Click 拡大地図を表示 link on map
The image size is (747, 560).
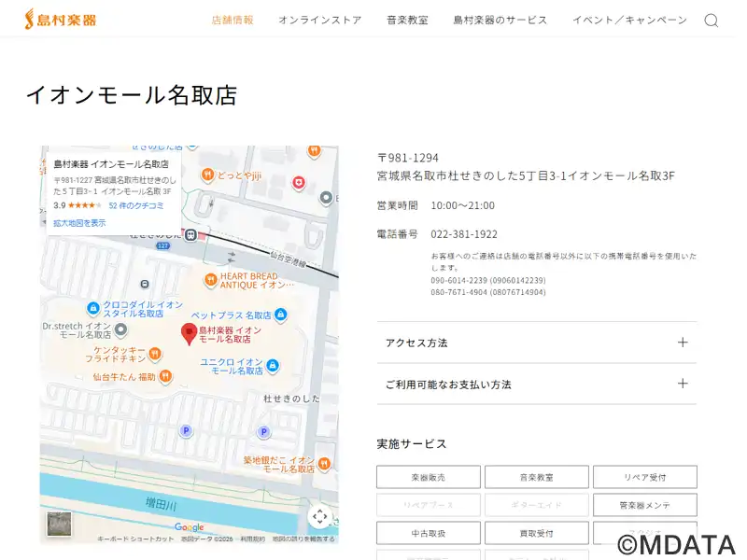(x=79, y=223)
